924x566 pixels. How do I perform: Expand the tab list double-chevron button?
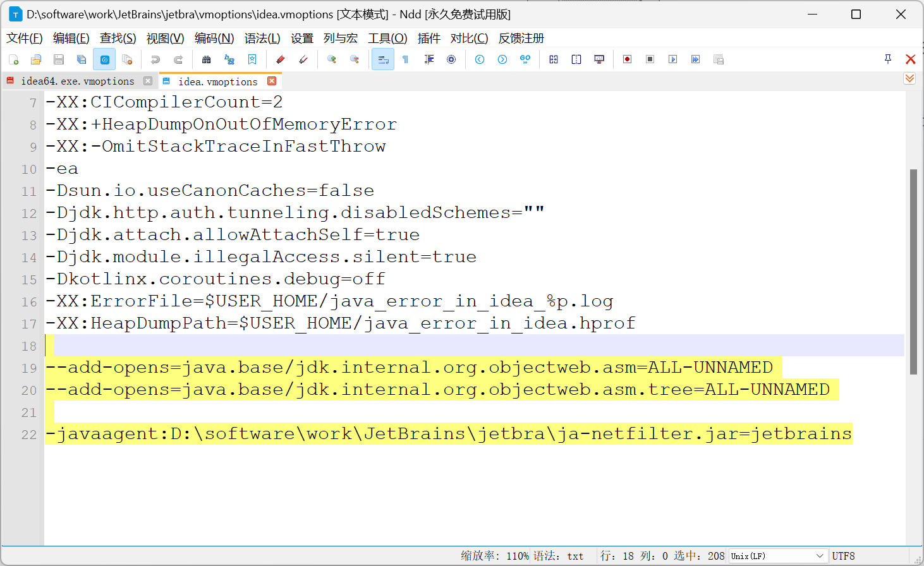tap(909, 78)
